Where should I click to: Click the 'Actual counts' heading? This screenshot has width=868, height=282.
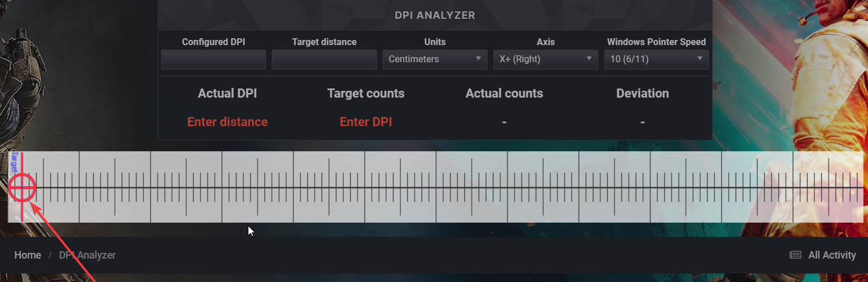click(x=504, y=94)
